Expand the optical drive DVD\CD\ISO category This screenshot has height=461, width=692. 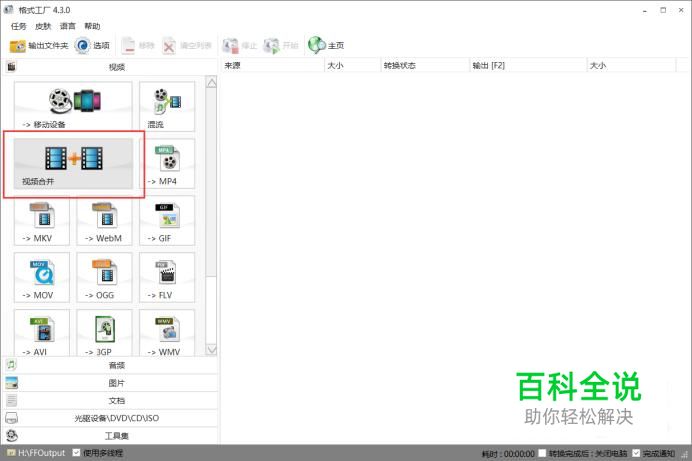click(110, 418)
